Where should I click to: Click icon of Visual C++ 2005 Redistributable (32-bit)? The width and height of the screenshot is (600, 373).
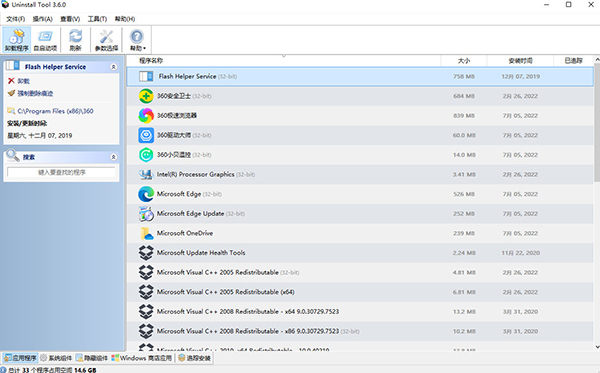pos(146,272)
